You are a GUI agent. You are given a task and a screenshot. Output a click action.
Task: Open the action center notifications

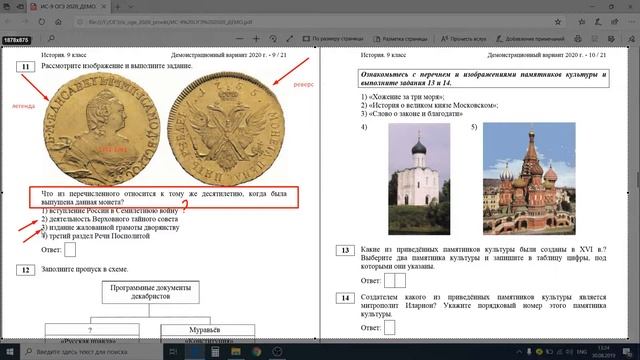pyautogui.click(x=627, y=351)
